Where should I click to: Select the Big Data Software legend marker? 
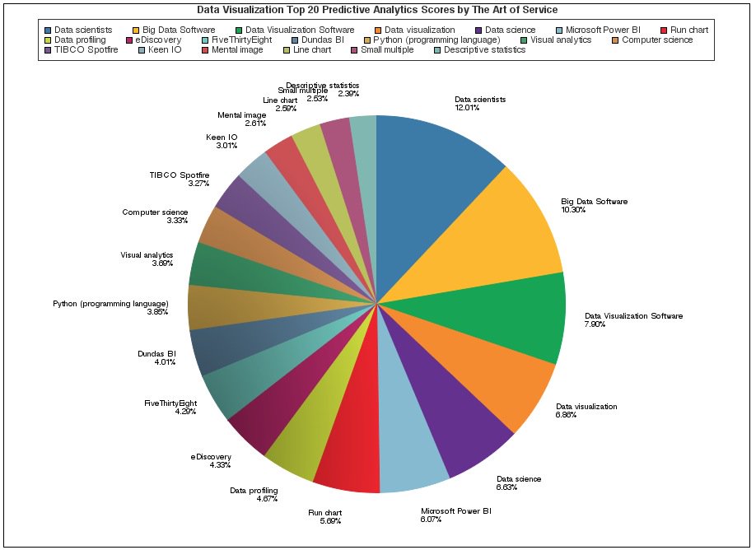point(134,30)
